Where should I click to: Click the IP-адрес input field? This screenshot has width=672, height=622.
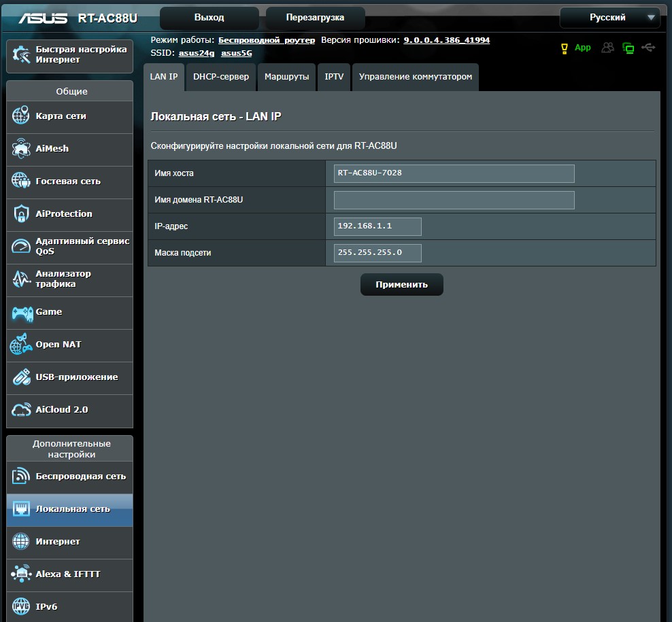point(377,226)
